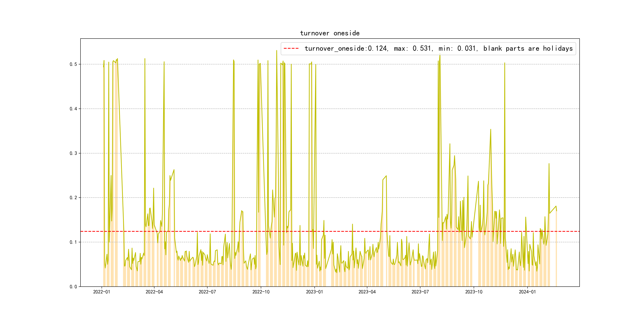Click the 2023-10 x-axis label
The height and width of the screenshot is (322, 644).
pos(473,292)
